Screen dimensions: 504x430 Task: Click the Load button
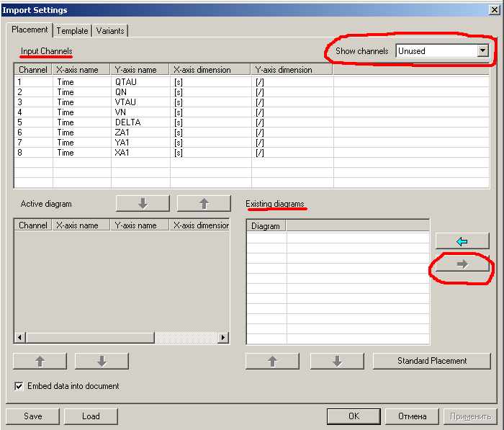(x=91, y=416)
